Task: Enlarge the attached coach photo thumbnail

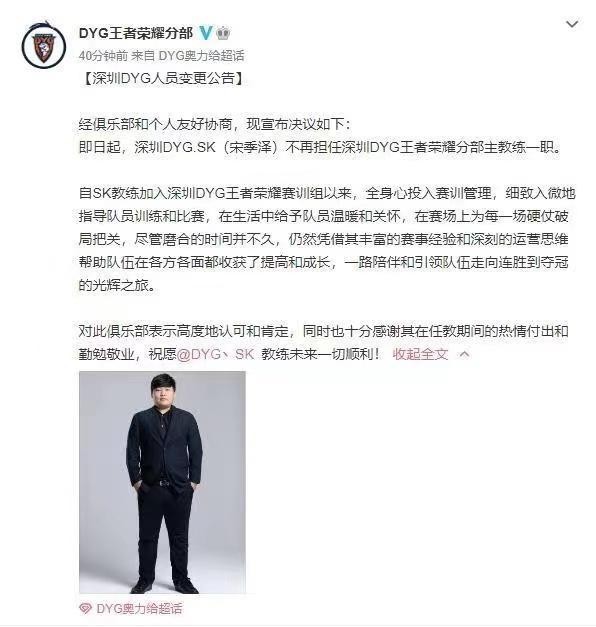Action: (162, 482)
